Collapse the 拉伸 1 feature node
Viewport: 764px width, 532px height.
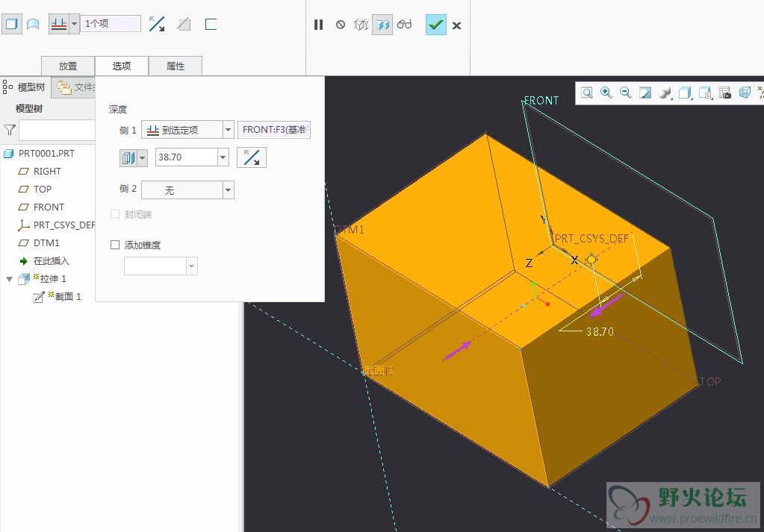[9, 279]
